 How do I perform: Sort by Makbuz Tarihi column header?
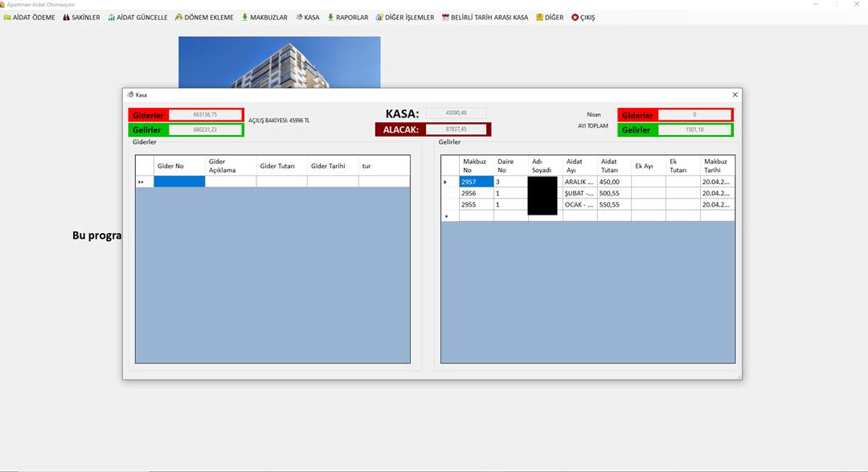pyautogui.click(x=717, y=166)
